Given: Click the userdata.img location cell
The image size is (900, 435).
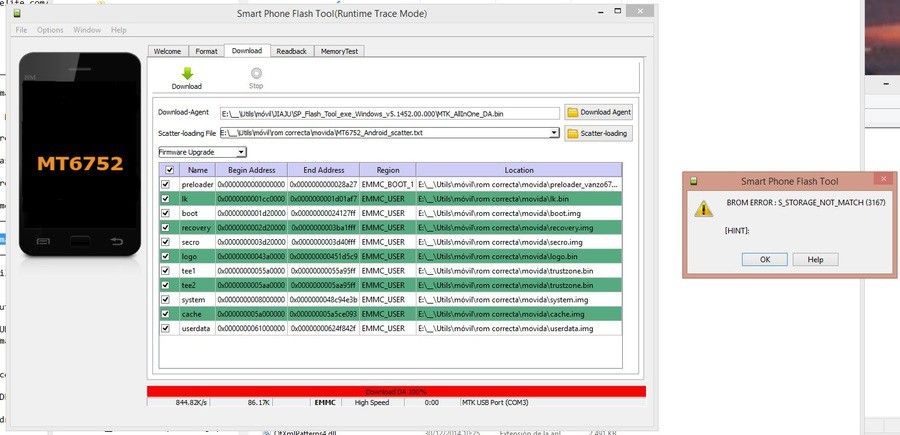Looking at the screenshot, I should click(x=519, y=328).
